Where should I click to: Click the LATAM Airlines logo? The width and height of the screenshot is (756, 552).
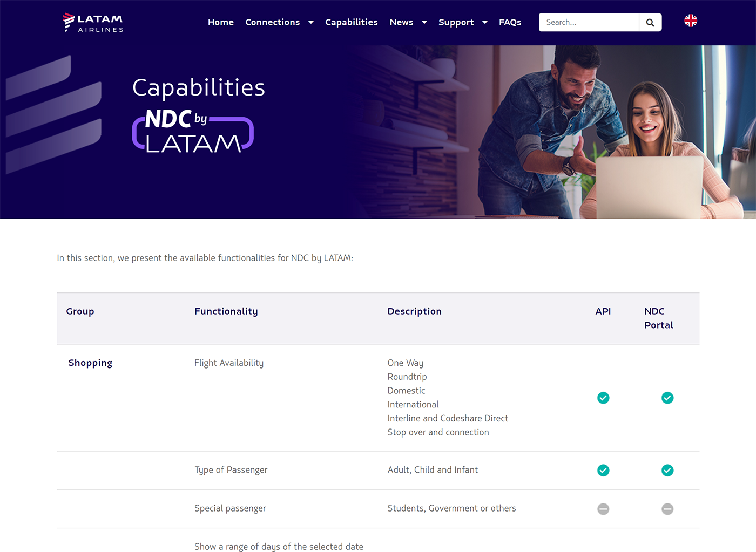coord(93,22)
